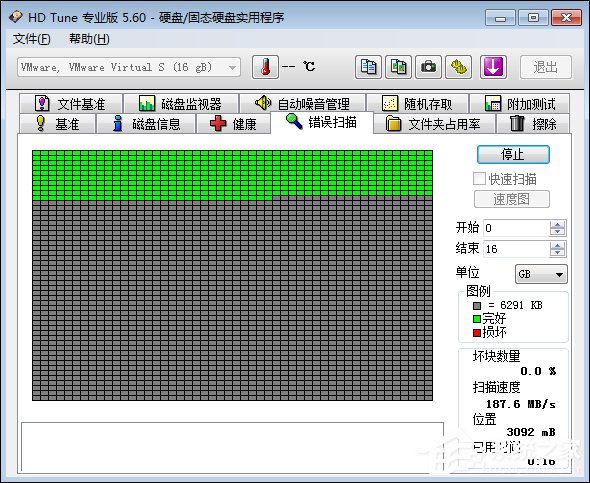Click the bad blocks value 0.0 %
The height and width of the screenshot is (483, 590).
pos(538,371)
